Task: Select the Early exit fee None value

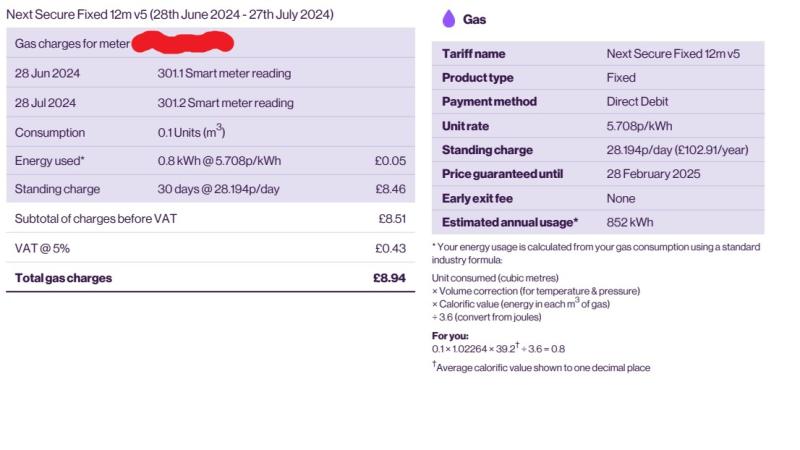Action: (x=621, y=198)
